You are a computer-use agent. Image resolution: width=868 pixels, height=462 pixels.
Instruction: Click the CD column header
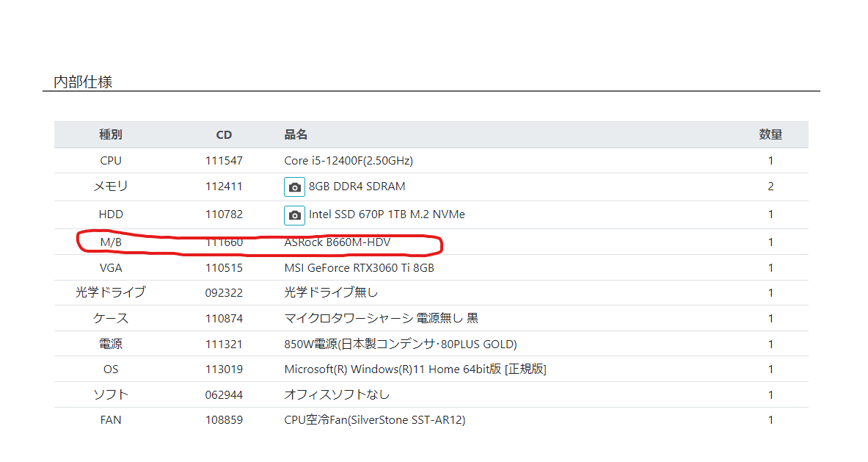(x=224, y=134)
